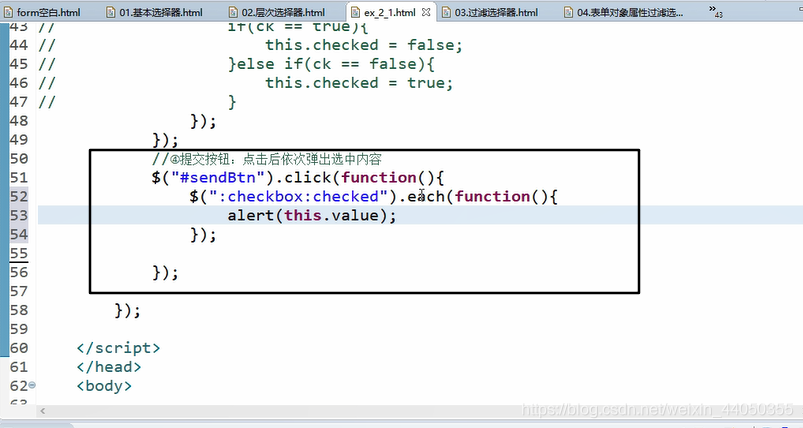This screenshot has width=803, height=428.
Task: Click "}else if(ck == false){" on line 45
Action: [x=331, y=64]
